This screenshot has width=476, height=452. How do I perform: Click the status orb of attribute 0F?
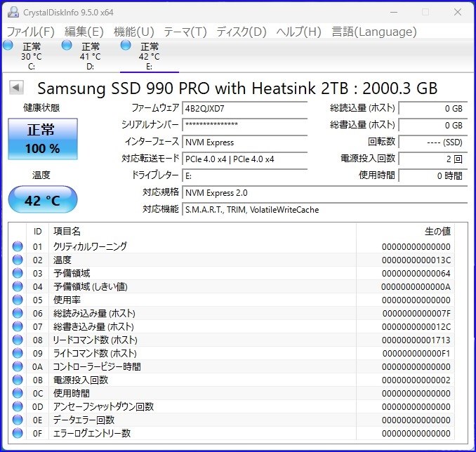point(18,433)
